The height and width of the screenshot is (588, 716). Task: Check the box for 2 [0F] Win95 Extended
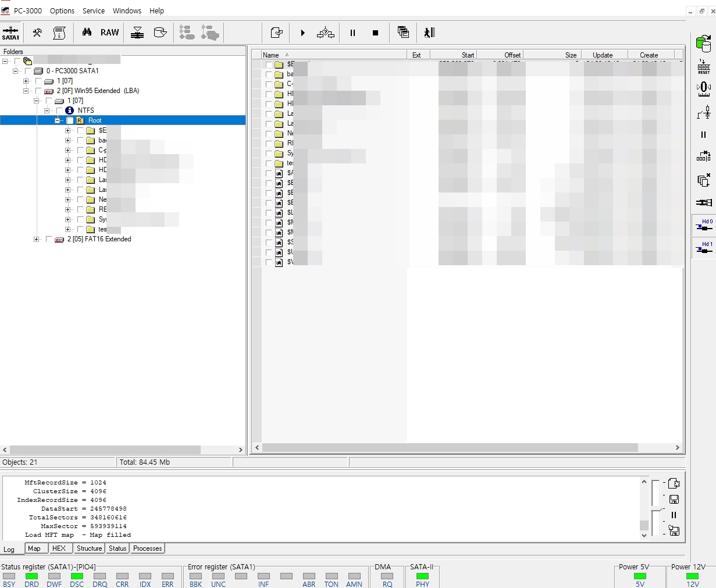click(38, 91)
